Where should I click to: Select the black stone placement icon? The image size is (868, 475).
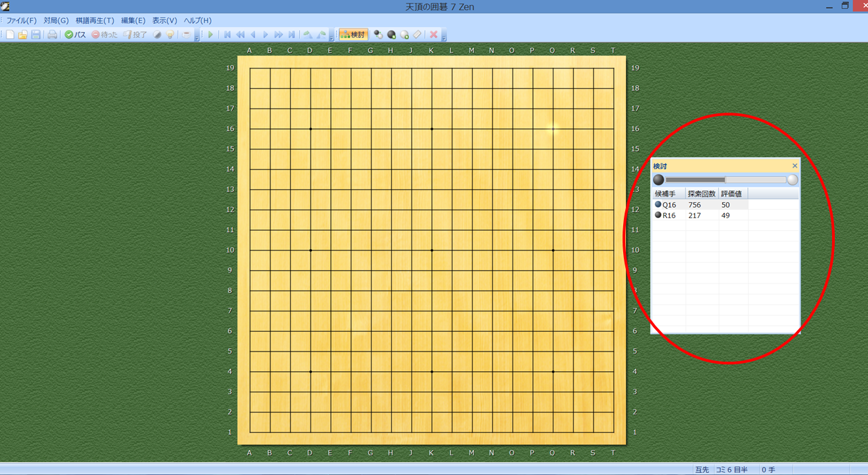[x=391, y=35]
